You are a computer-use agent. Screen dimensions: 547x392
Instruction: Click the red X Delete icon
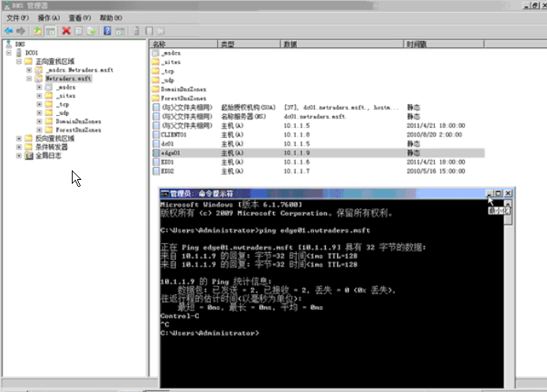pyautogui.click(x=66, y=31)
